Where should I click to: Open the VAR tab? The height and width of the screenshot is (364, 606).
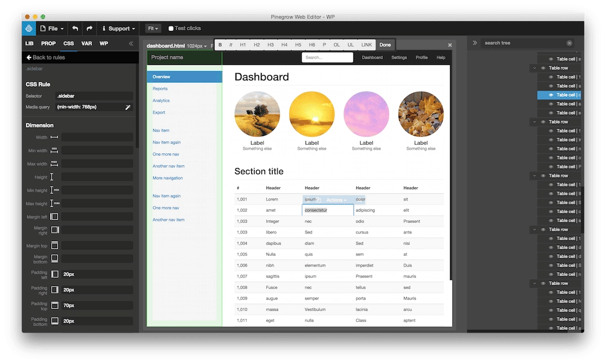(x=86, y=44)
